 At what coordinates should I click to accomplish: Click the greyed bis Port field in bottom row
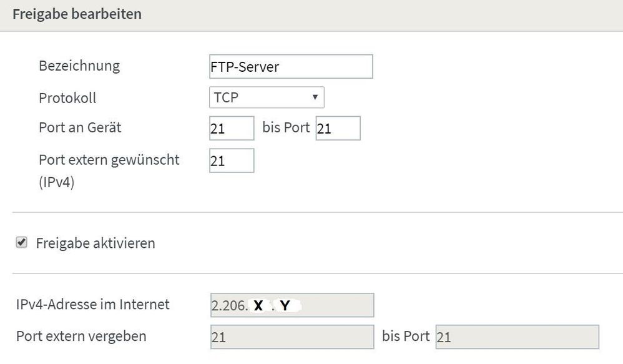(517, 337)
